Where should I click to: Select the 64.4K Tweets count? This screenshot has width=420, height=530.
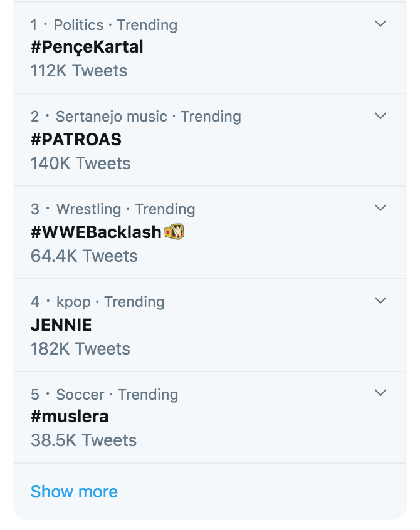click(x=84, y=256)
